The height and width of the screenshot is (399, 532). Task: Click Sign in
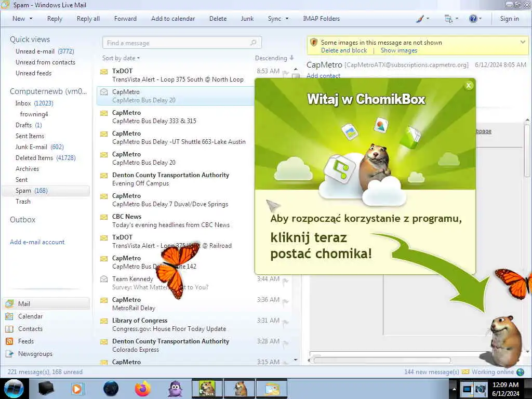[509, 19]
